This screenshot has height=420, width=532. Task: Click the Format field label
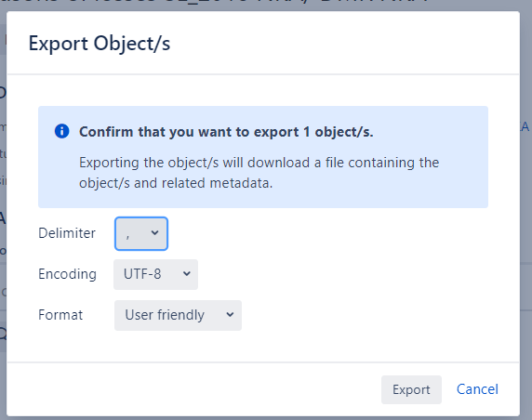(x=60, y=315)
